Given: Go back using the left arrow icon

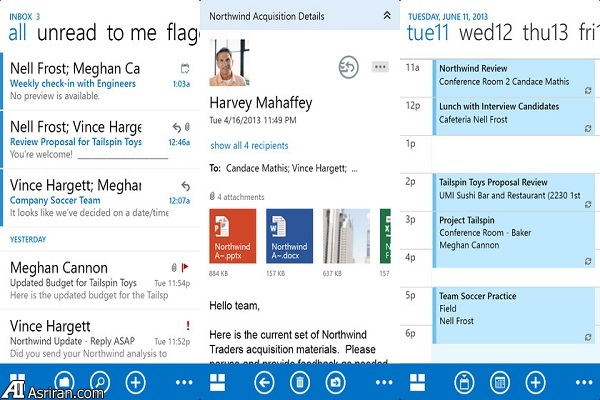Looking at the screenshot, I should click(265, 382).
